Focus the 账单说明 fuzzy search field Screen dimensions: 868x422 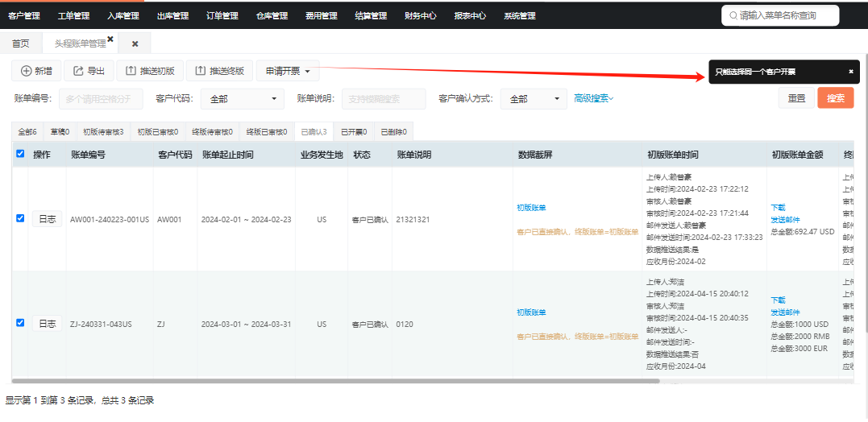click(384, 99)
